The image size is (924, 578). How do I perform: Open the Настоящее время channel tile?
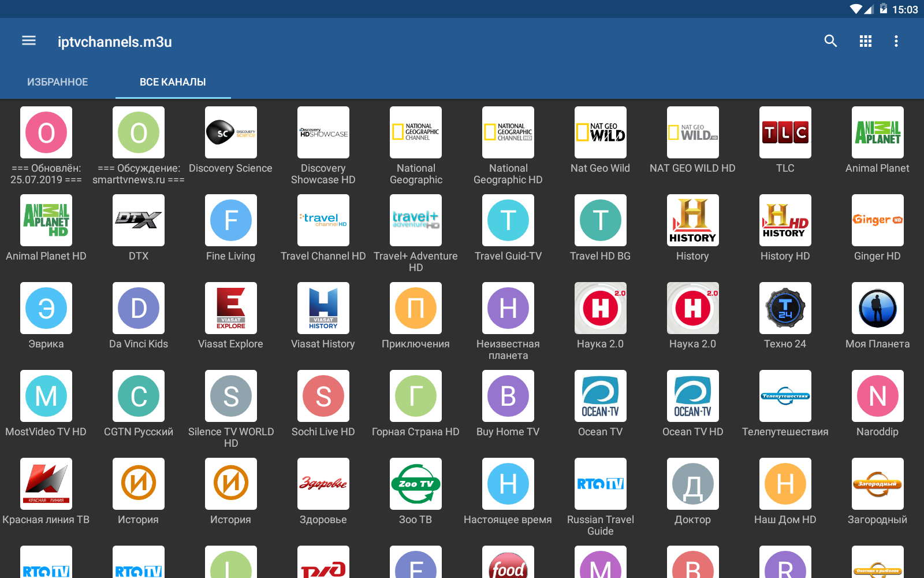tap(508, 484)
